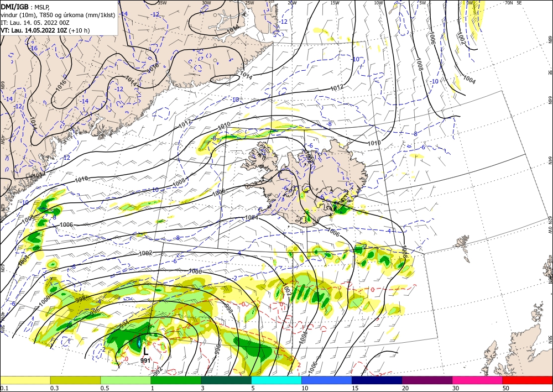Click the yellow 0.1–0.3 mm legend swatch

[x=25, y=380]
